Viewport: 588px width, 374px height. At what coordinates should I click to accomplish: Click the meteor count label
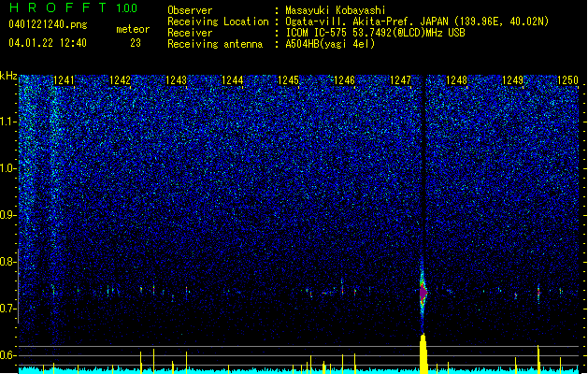pyautogui.click(x=133, y=29)
